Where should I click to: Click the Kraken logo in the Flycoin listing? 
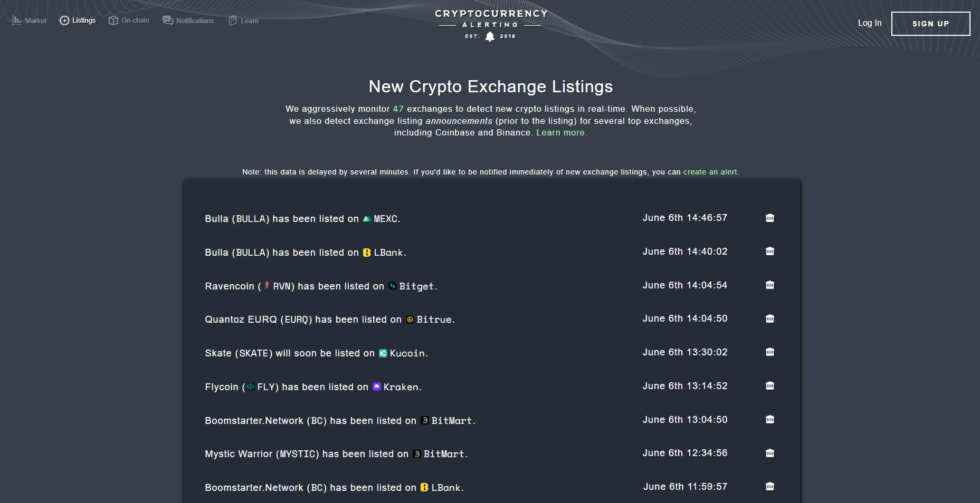pos(376,386)
